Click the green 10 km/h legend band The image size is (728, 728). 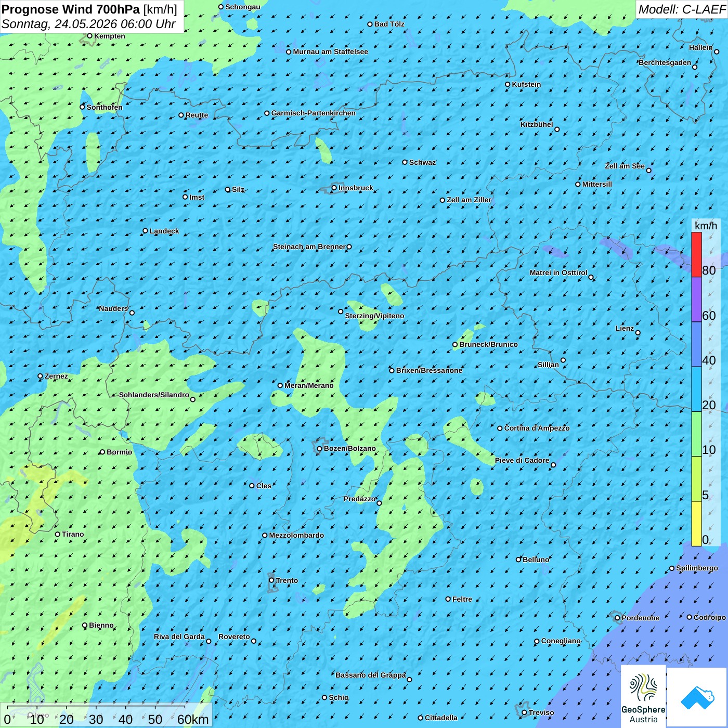696,434
